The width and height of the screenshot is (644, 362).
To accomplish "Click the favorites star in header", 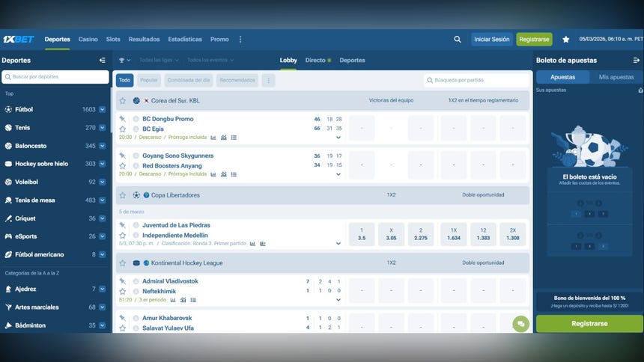I will point(565,40).
